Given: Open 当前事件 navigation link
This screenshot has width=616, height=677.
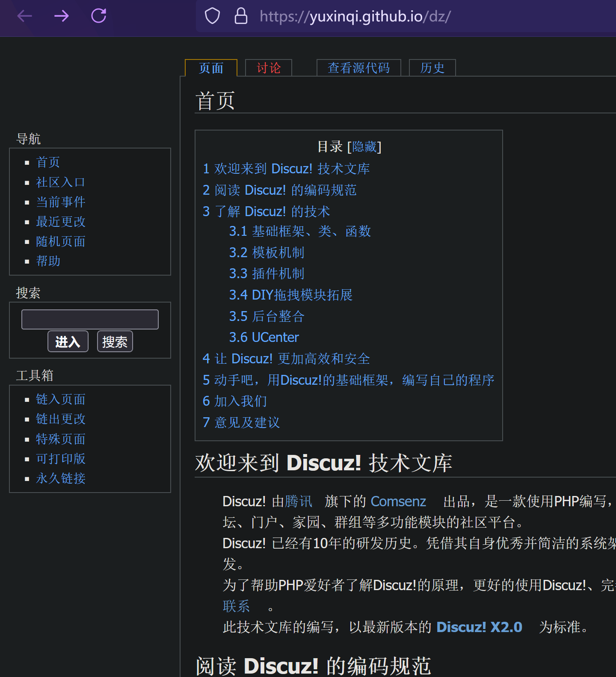Looking at the screenshot, I should 60,202.
